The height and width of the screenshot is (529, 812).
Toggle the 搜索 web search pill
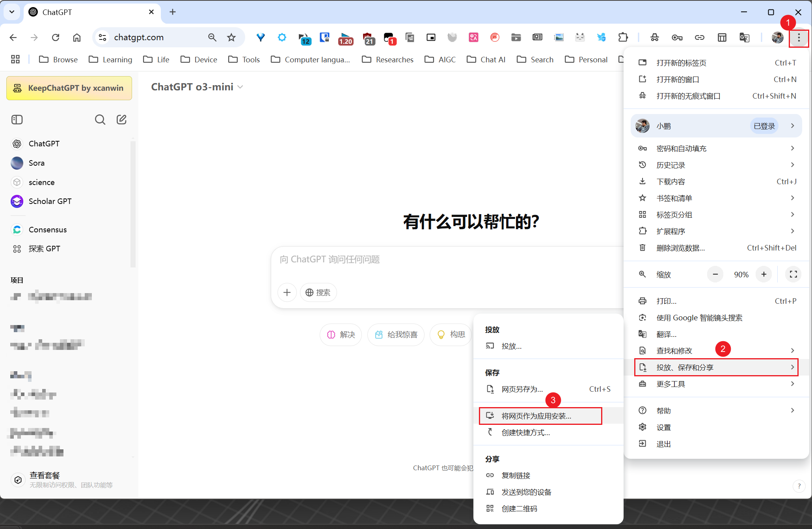tap(318, 292)
